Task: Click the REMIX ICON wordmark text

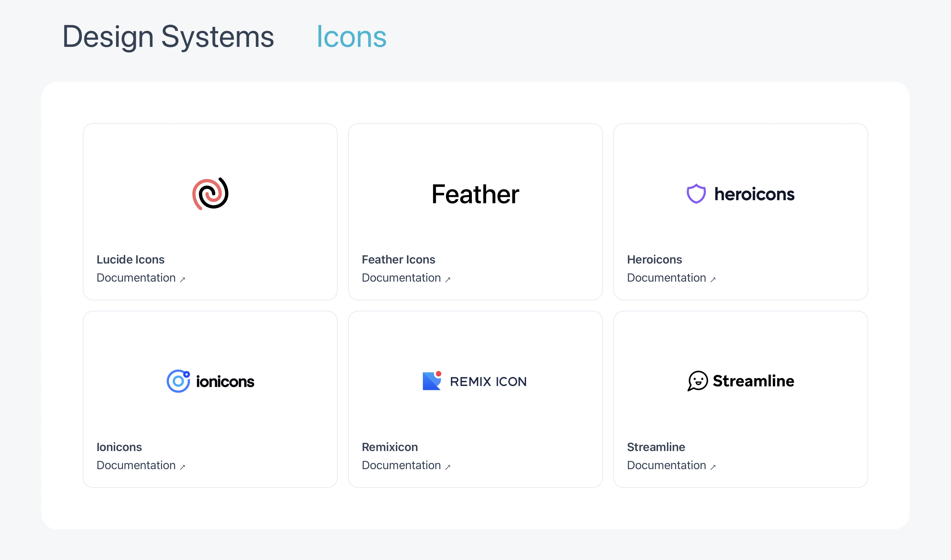Action: click(x=488, y=382)
